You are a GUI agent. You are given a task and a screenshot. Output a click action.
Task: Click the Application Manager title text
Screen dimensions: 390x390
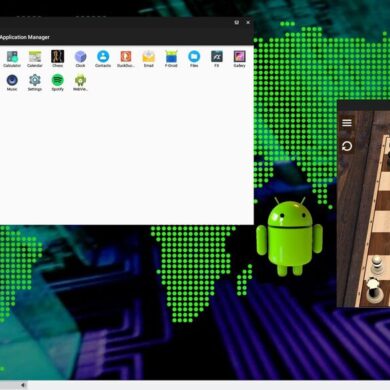pos(24,37)
